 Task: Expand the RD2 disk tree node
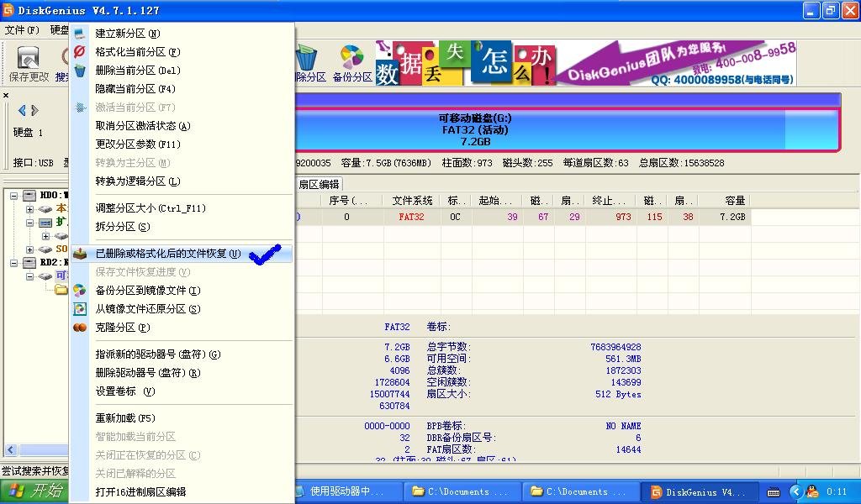pos(12,264)
